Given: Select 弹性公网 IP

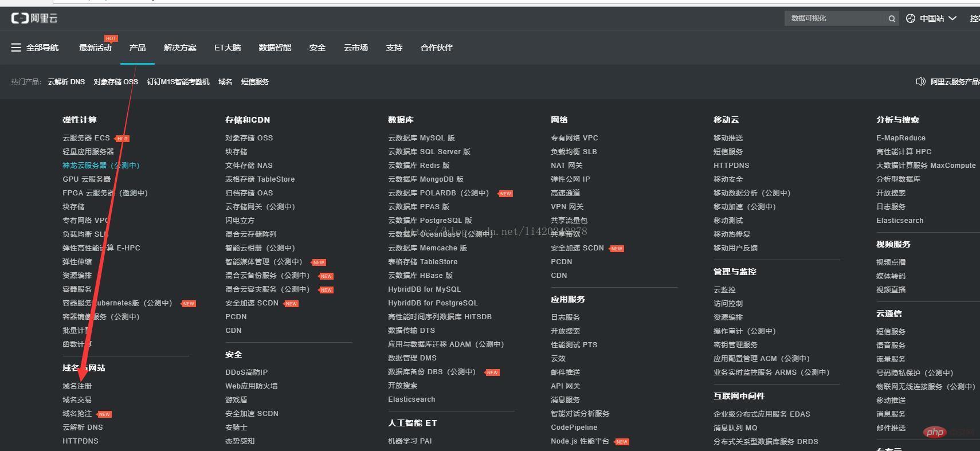Looking at the screenshot, I should (570, 179).
